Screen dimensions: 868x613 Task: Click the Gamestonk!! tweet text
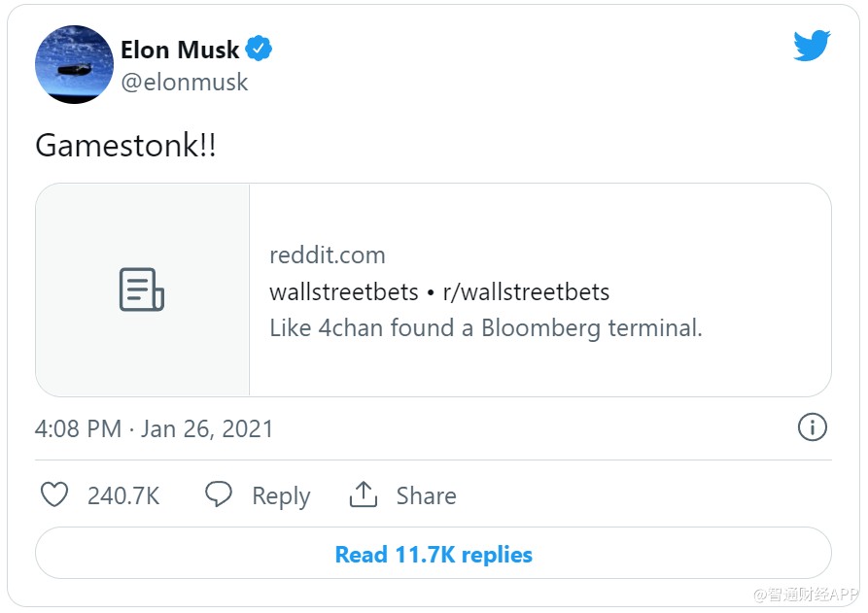pos(125,146)
